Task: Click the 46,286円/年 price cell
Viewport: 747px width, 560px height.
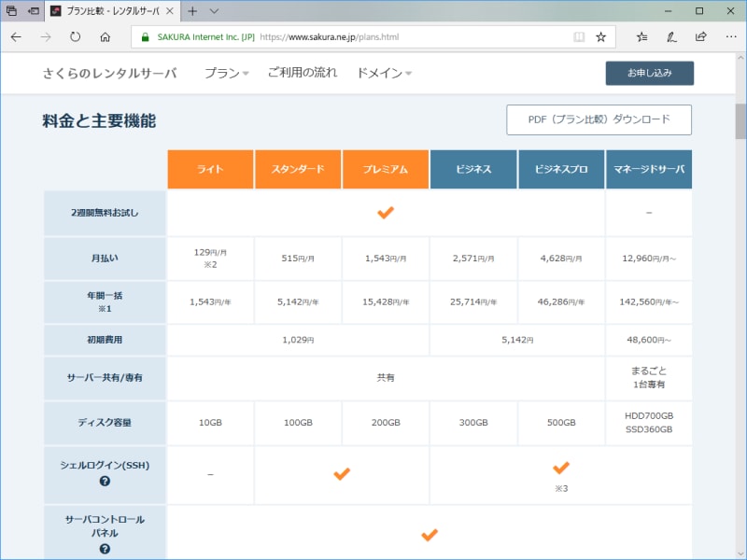Action: click(561, 301)
